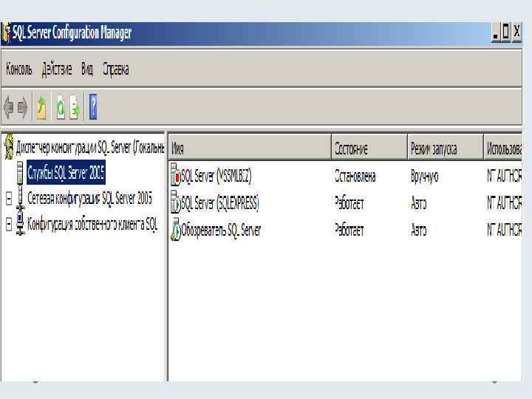Sort by the Использовать column header
The height and width of the screenshot is (399, 532).
pos(503,147)
